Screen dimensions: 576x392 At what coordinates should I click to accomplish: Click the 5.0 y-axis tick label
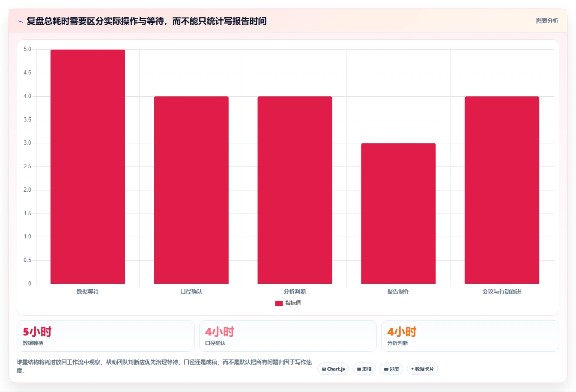[27, 49]
